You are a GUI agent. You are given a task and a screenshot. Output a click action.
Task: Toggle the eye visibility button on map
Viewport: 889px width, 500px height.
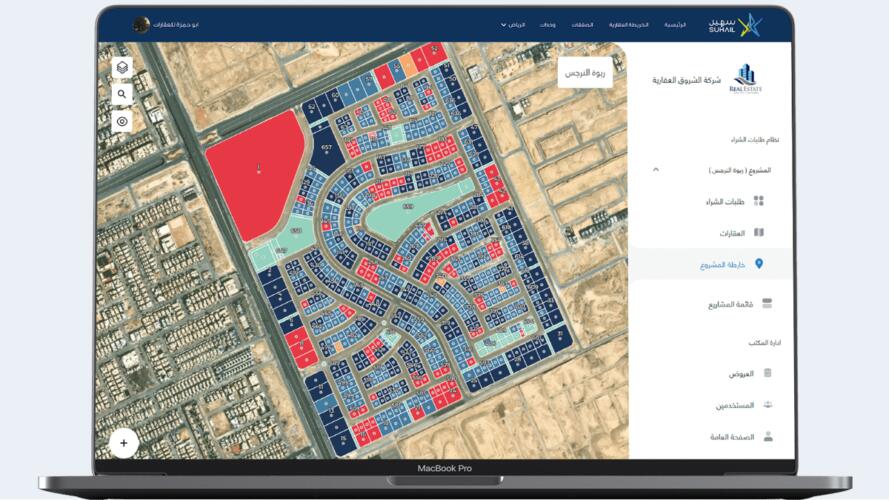click(x=122, y=121)
